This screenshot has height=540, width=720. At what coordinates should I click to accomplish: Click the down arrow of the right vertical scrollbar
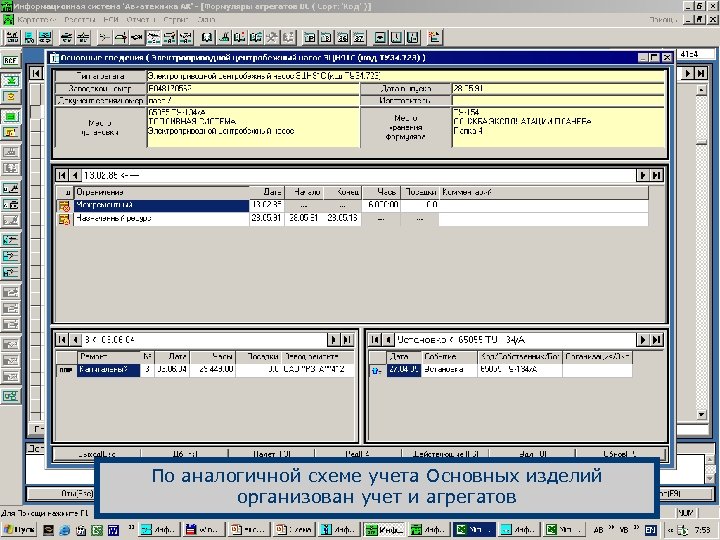point(701,415)
